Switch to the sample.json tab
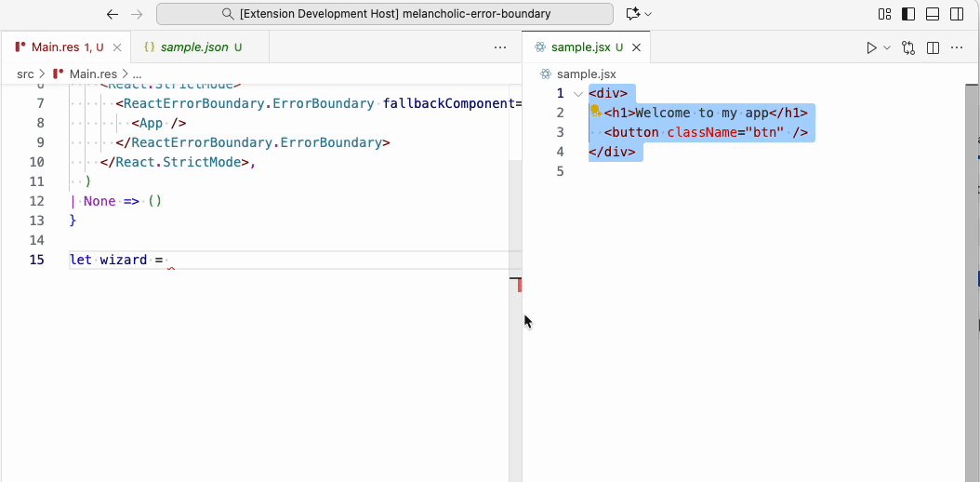Image resolution: width=980 pixels, height=482 pixels. coord(200,47)
